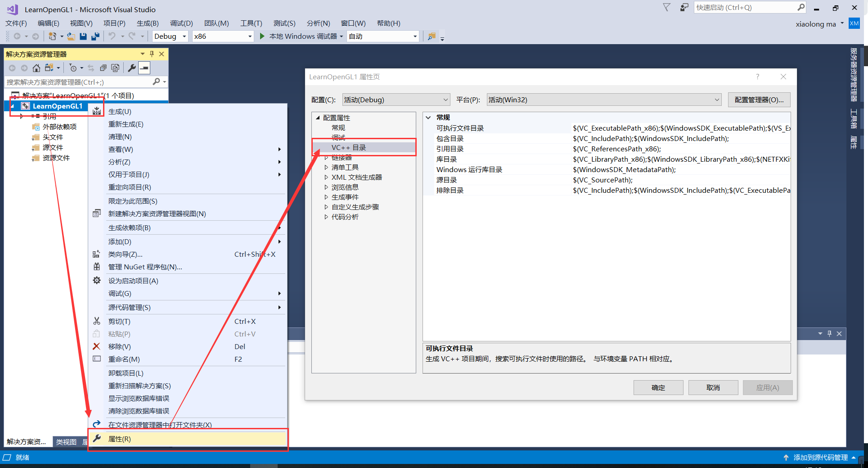Open the 平台 活动(Win32) combo box
The image size is (868, 468).
point(604,100)
